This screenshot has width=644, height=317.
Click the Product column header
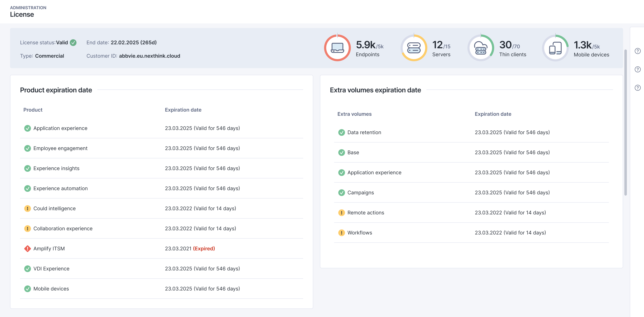[33, 110]
